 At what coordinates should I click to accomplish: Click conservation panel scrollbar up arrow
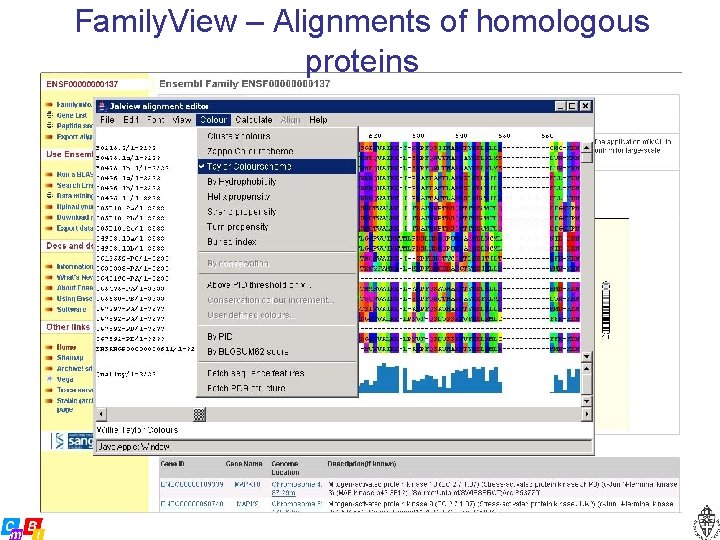(587, 368)
